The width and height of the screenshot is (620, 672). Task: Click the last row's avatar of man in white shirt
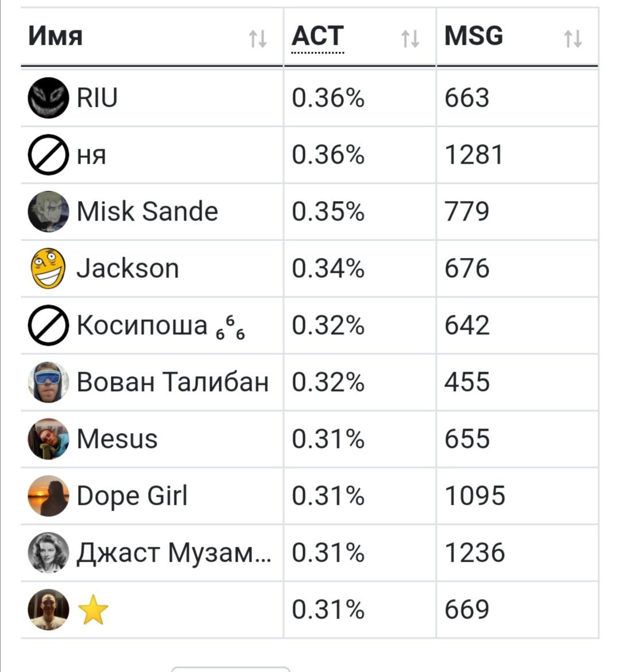48,609
